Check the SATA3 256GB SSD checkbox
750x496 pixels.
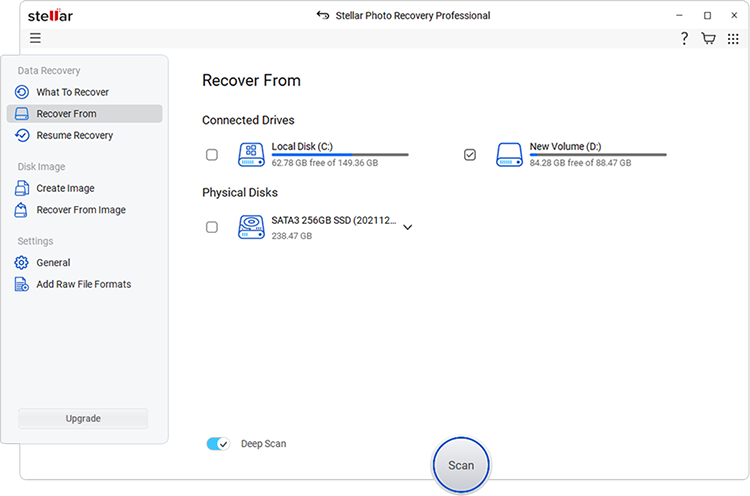212,227
